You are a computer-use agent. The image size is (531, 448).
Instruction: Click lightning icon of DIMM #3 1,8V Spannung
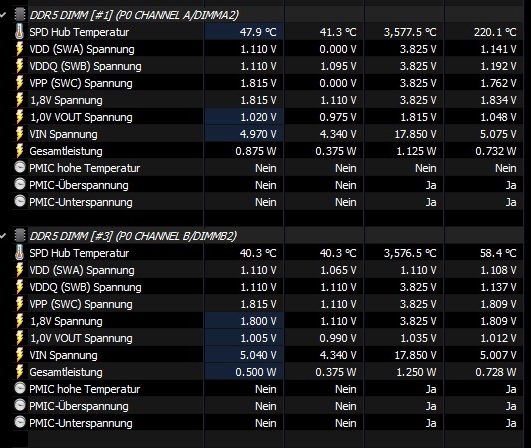tap(20, 320)
